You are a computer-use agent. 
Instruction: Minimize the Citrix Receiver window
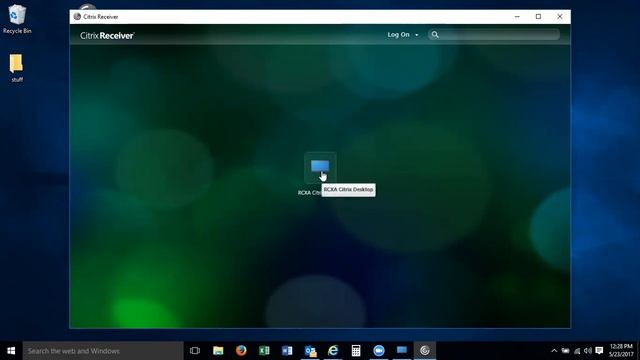[x=517, y=17]
